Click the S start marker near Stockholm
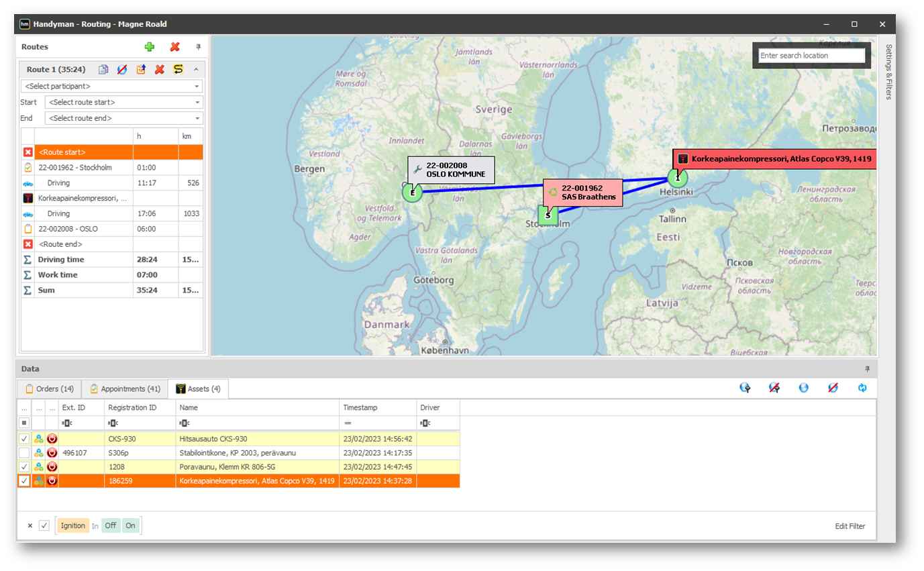 (548, 215)
